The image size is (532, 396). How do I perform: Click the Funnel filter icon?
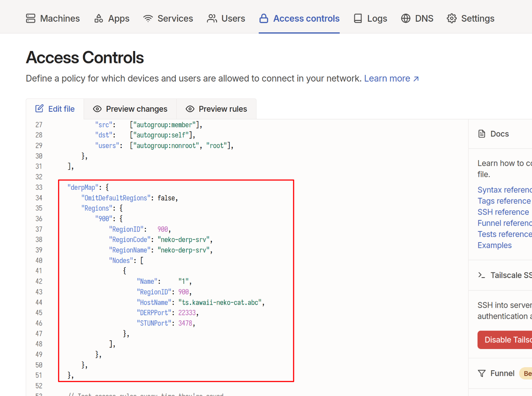(x=482, y=373)
